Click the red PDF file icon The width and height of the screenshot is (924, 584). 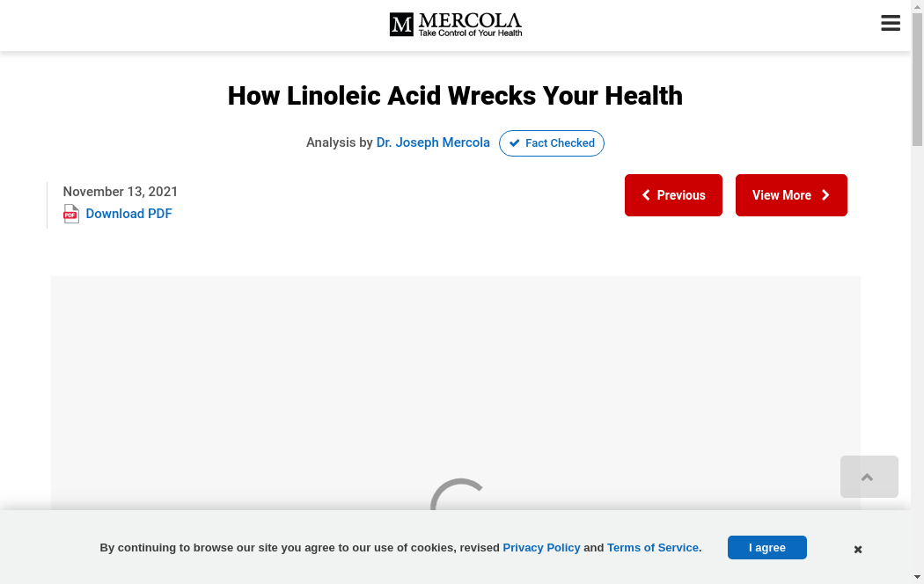71,214
